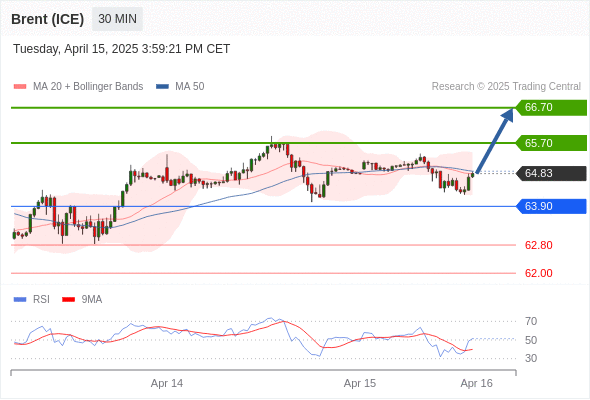590x400 pixels.
Task: Click the 62.00 red support label
Action: click(538, 273)
